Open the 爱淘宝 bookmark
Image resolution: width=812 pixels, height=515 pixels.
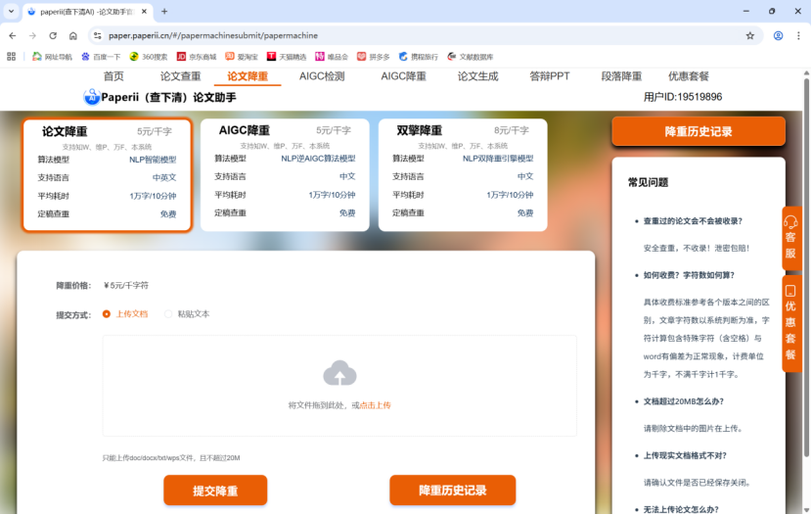(242, 57)
